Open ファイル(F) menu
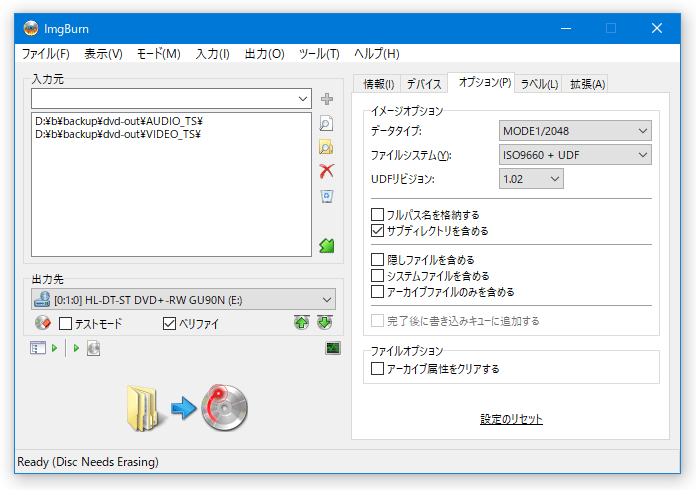The image size is (696, 490). [46, 54]
